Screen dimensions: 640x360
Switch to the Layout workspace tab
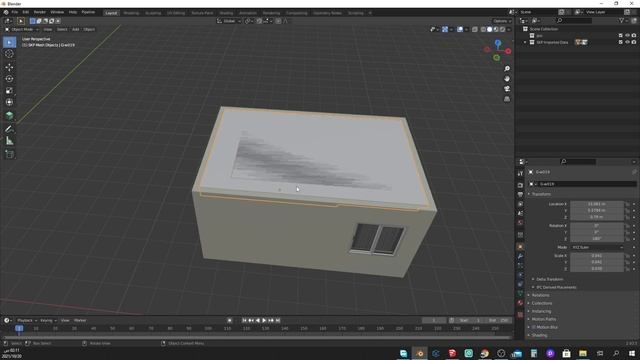111,13
